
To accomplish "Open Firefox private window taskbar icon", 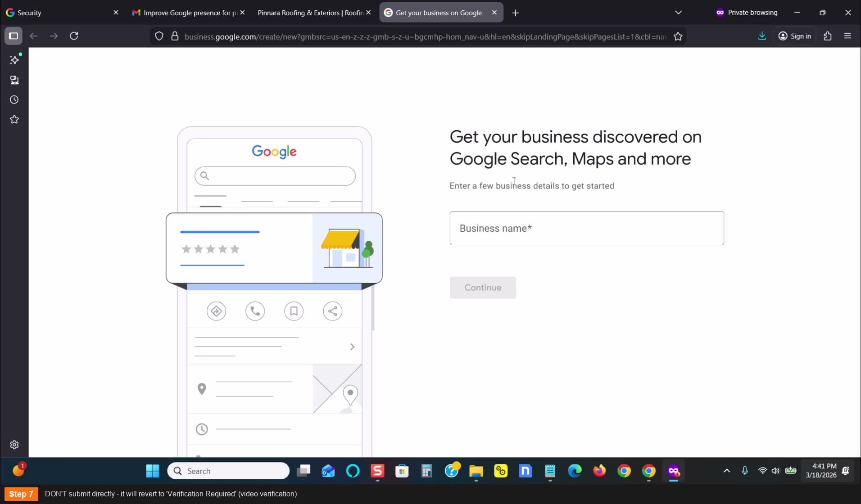I will [x=674, y=471].
